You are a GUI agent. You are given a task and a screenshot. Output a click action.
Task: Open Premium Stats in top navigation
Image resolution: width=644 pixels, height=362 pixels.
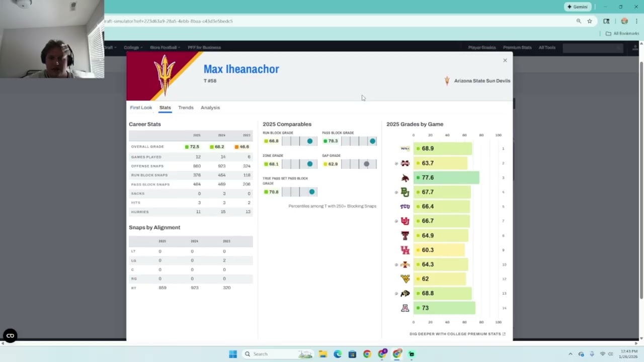tap(517, 47)
